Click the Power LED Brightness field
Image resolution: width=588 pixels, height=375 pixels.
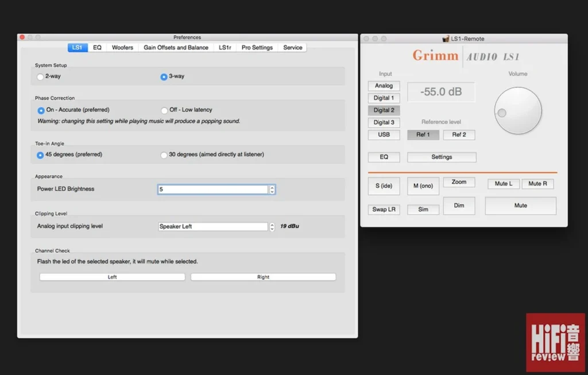(x=212, y=190)
